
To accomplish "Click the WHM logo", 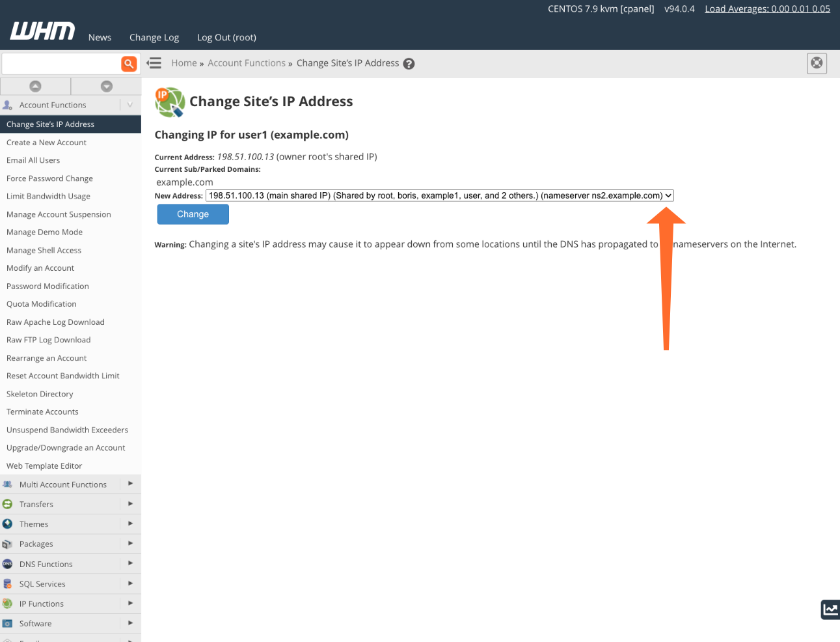I will coord(42,31).
